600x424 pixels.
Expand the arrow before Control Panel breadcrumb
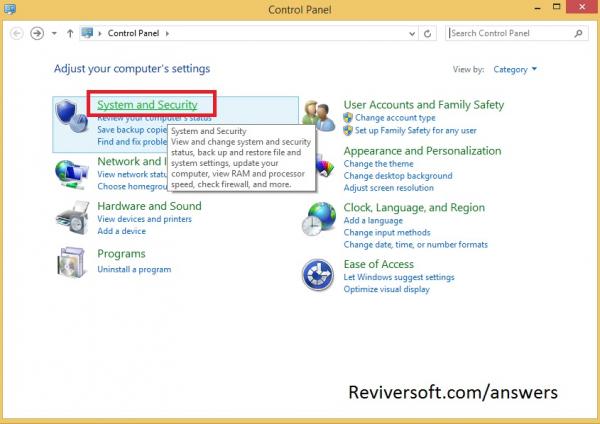click(100, 33)
